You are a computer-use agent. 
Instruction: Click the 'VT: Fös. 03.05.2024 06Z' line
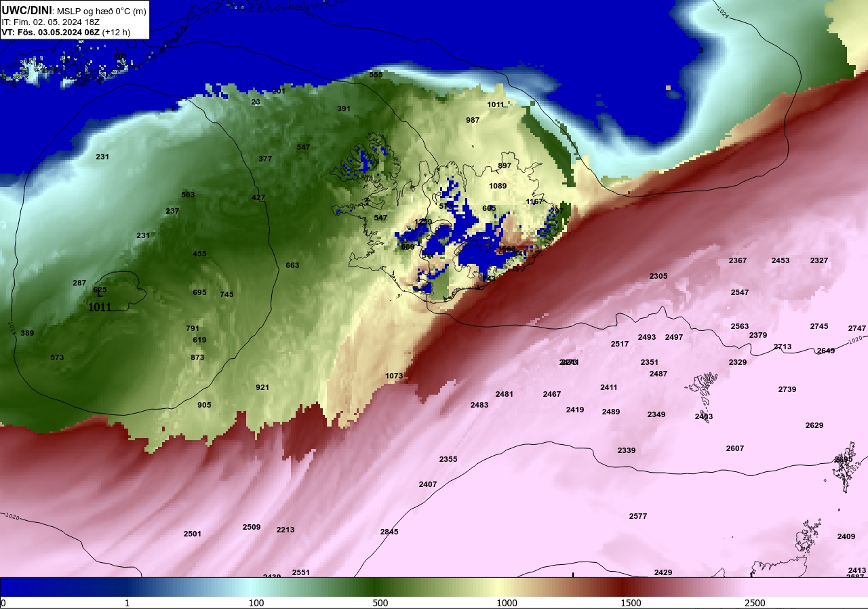coord(51,32)
